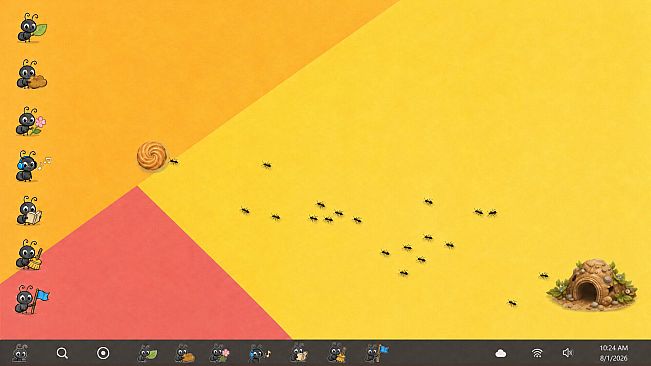Click the circle assistant button in taskbar

(103, 353)
